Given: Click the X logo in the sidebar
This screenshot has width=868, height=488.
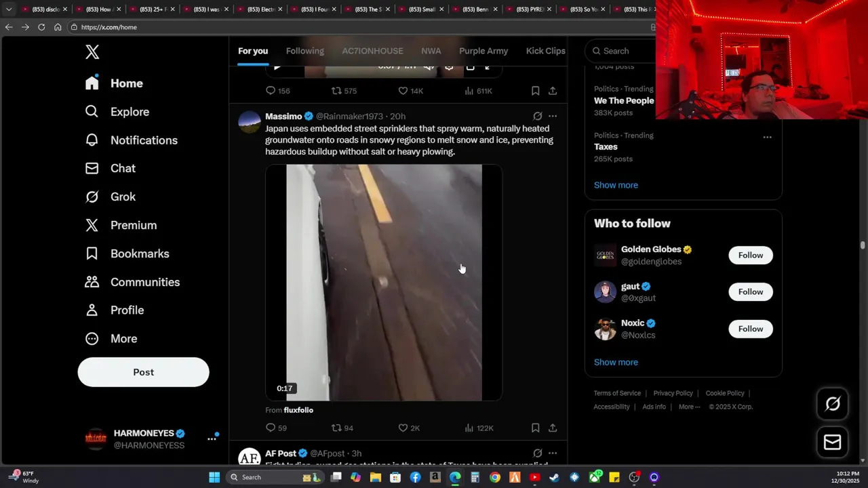Looking at the screenshot, I should 92,52.
